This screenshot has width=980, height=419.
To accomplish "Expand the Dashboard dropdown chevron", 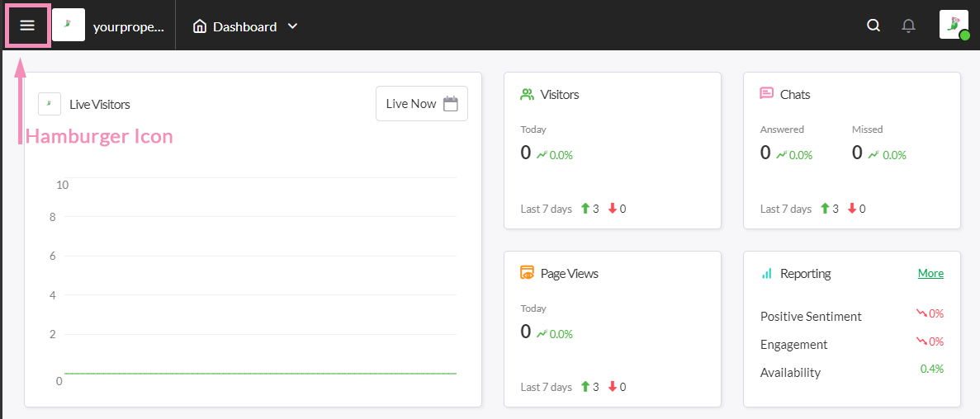I will click(292, 27).
